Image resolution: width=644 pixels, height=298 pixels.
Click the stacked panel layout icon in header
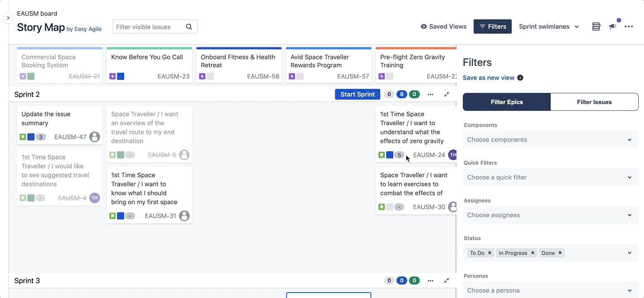(x=596, y=26)
